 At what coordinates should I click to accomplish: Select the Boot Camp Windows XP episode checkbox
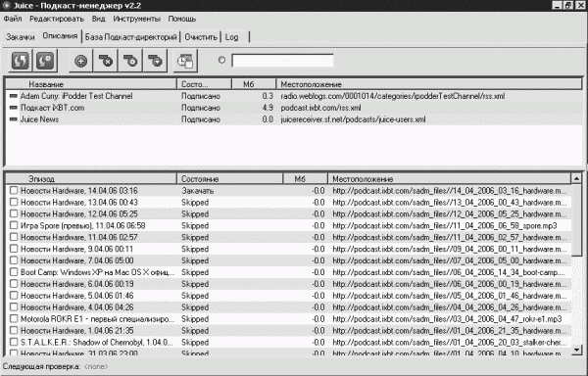coord(14,272)
